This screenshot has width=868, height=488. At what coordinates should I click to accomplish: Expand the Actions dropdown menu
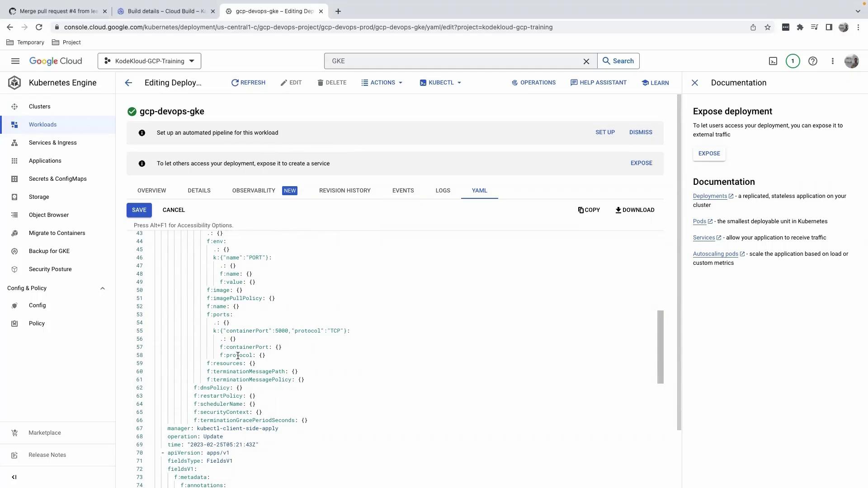point(382,83)
